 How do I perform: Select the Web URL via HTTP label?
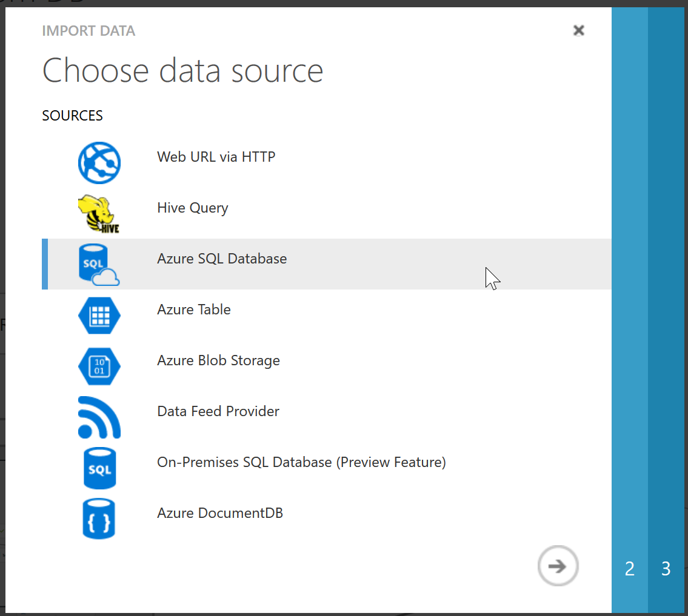[x=216, y=157]
